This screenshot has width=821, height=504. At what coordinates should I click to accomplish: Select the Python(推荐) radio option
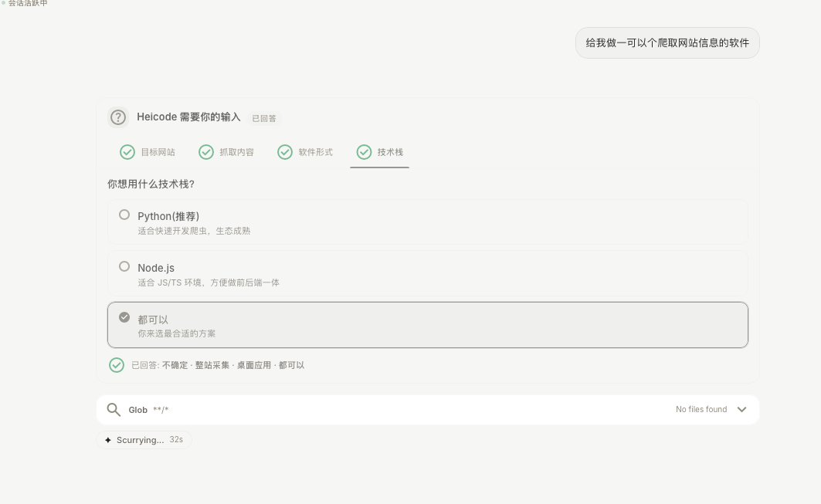coord(124,215)
